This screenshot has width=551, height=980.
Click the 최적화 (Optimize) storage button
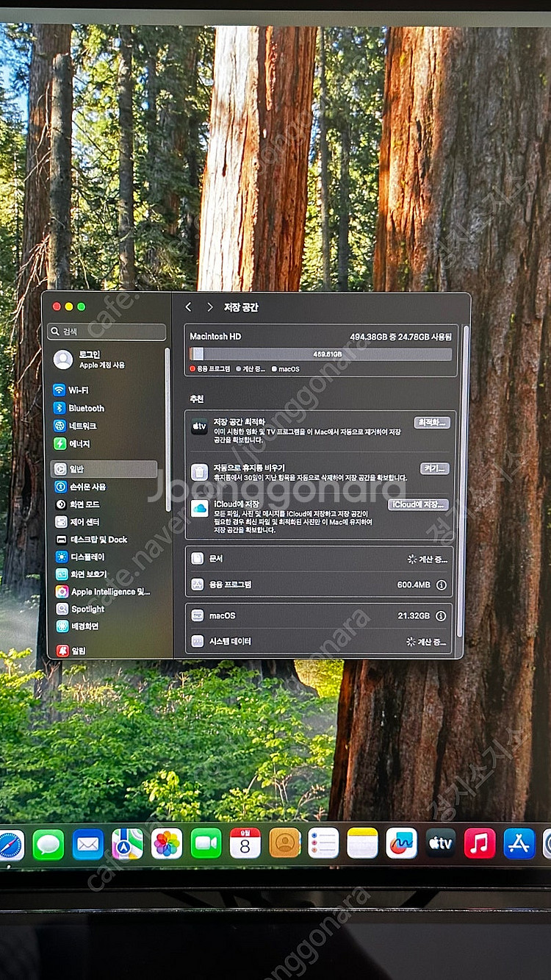tap(432, 423)
